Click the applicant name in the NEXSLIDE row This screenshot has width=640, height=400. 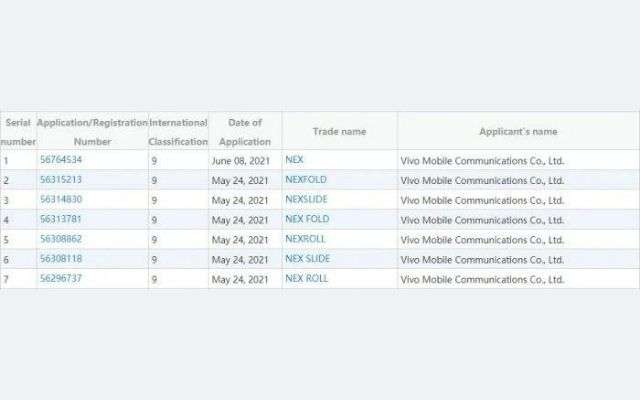pyautogui.click(x=482, y=201)
